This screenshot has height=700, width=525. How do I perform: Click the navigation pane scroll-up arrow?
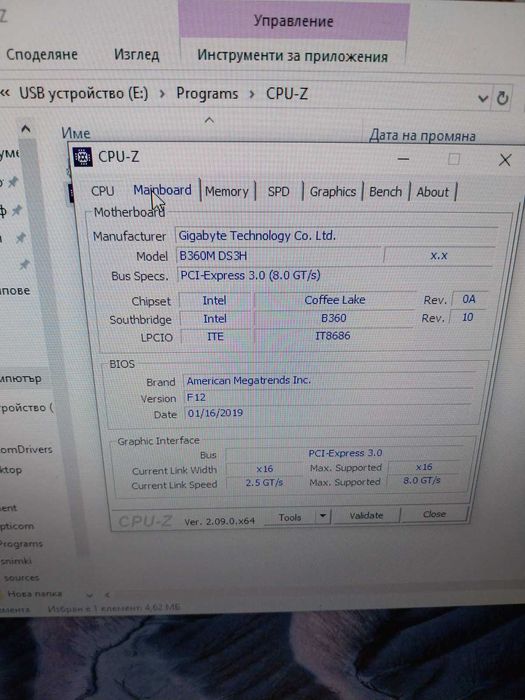click(x=26, y=129)
